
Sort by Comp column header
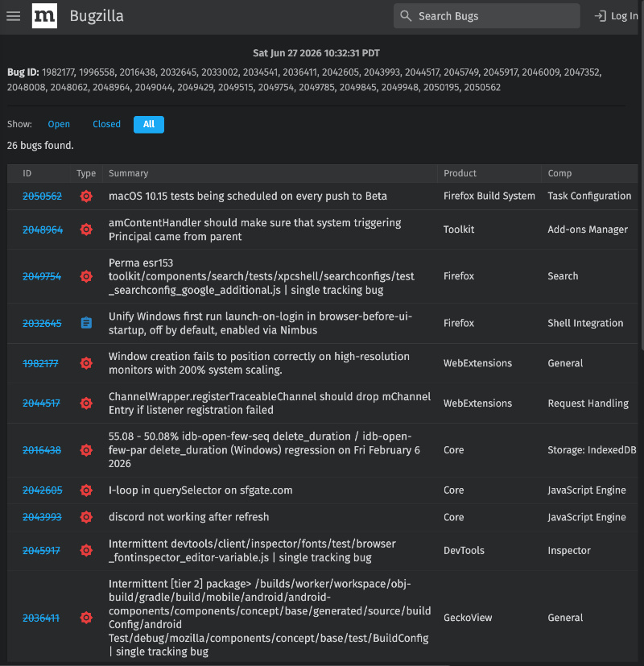559,173
